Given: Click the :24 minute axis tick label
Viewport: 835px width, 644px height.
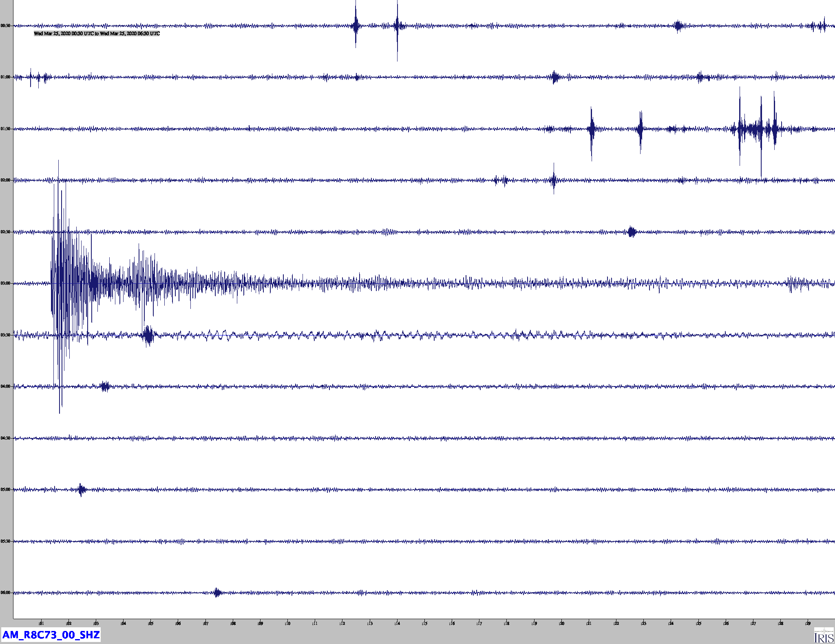Looking at the screenshot, I should pyautogui.click(x=671, y=623).
